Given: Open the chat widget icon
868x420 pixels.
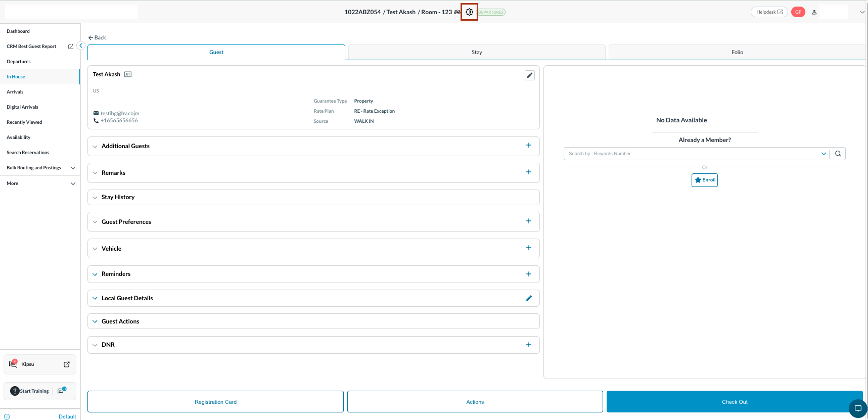Looking at the screenshot, I should pyautogui.click(x=857, y=408).
